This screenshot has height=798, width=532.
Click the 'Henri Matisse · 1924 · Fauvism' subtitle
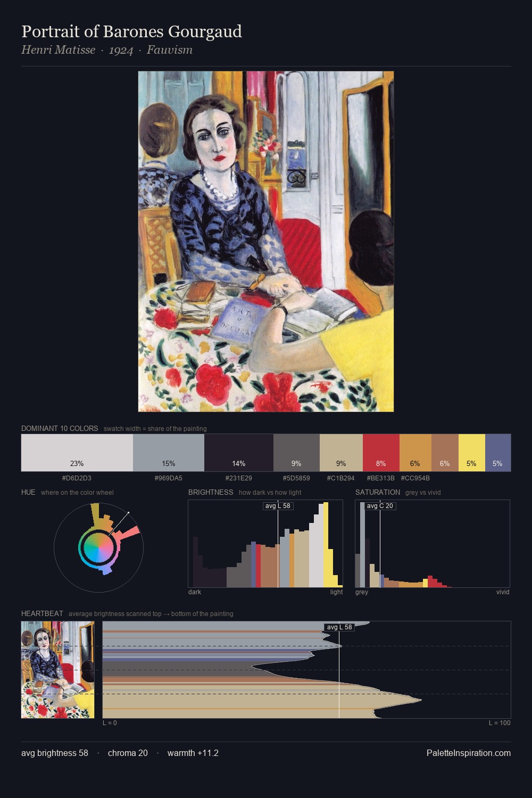point(107,50)
